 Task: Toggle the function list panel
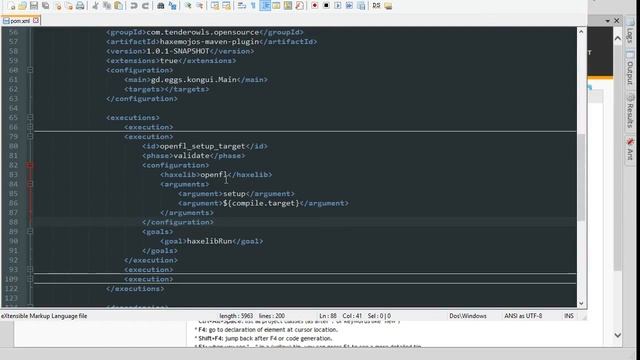(x=299, y=6)
